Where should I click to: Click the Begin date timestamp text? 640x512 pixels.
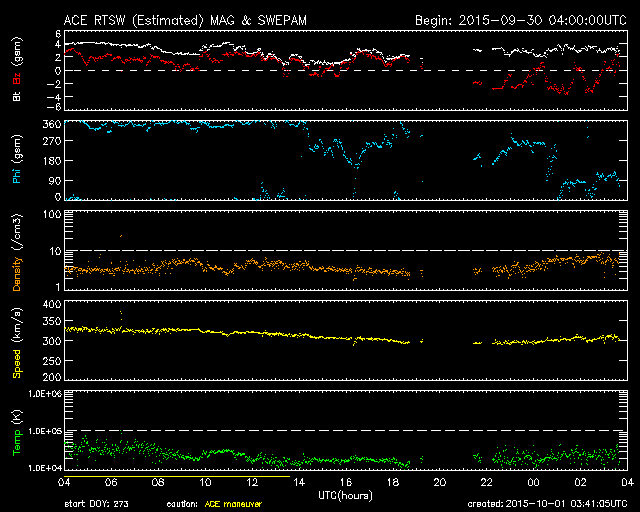519,20
